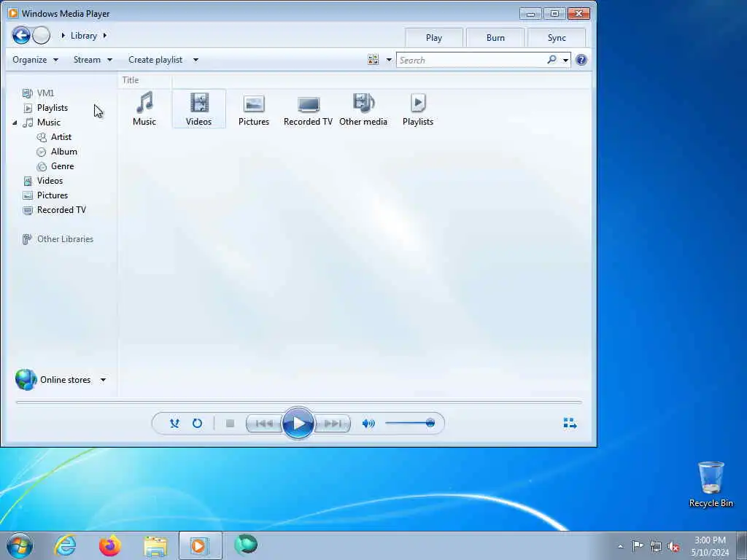The width and height of the screenshot is (747, 560).
Task: Open the Pictures category icon in library
Action: [x=253, y=109]
